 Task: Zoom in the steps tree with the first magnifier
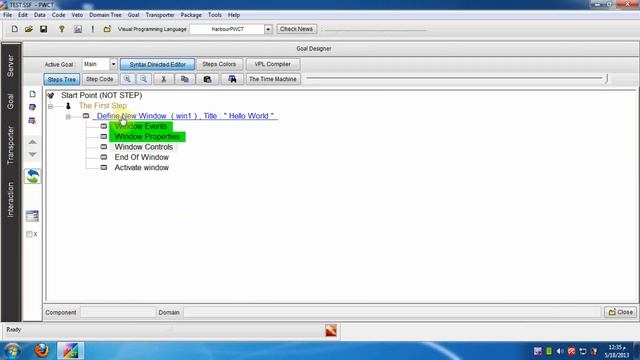[x=127, y=79]
